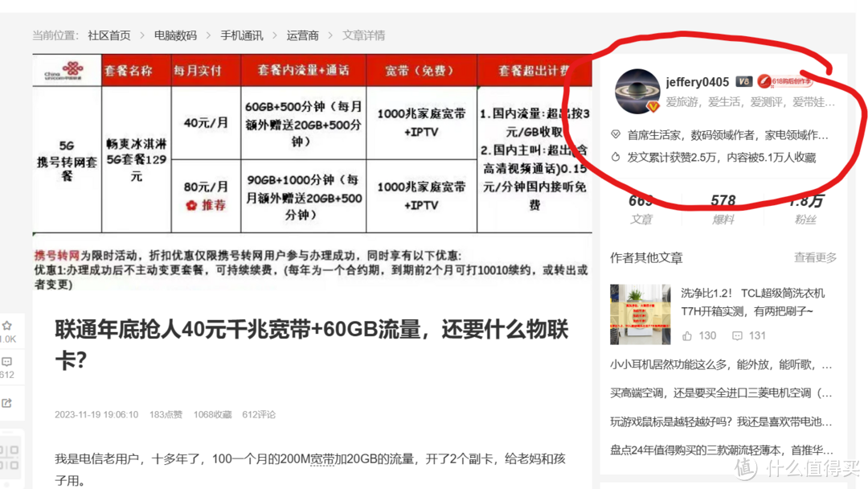Click the comment icon in left sidebar
Viewport: 868px width, 489px height.
pos(6,362)
